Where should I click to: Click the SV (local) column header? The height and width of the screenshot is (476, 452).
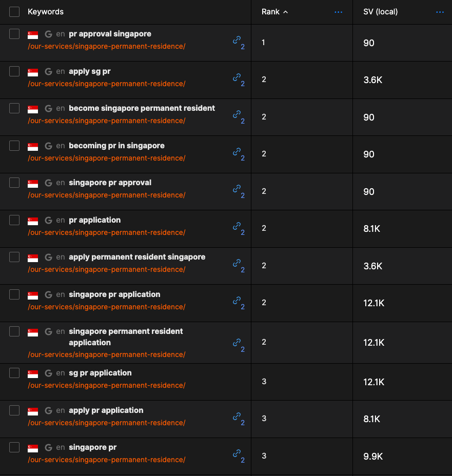point(380,12)
